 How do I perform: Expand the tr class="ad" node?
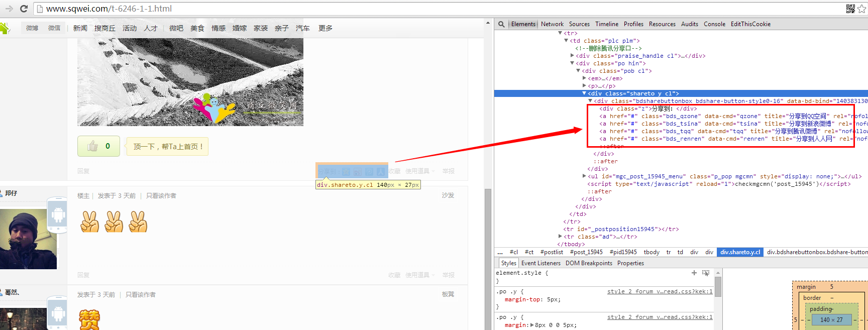pos(560,237)
